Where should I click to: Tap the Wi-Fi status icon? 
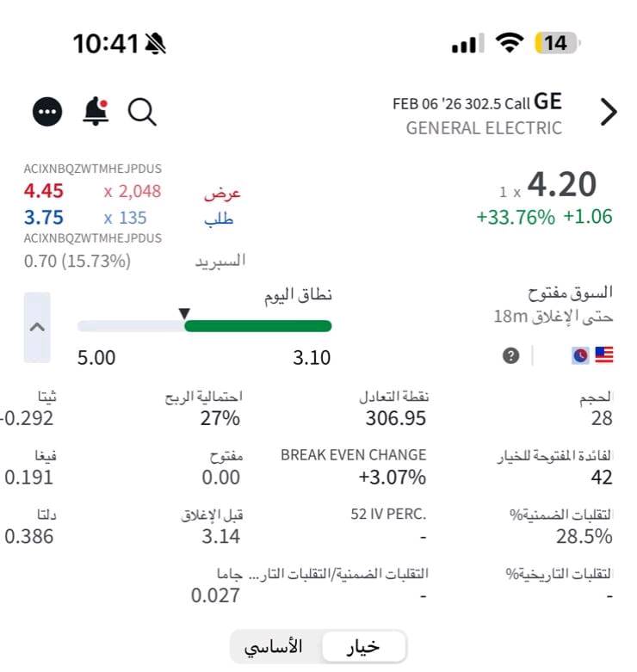click(x=511, y=43)
